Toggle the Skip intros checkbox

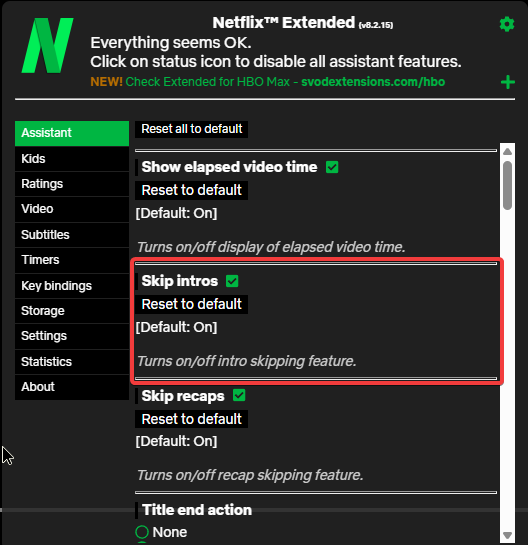pyautogui.click(x=232, y=281)
